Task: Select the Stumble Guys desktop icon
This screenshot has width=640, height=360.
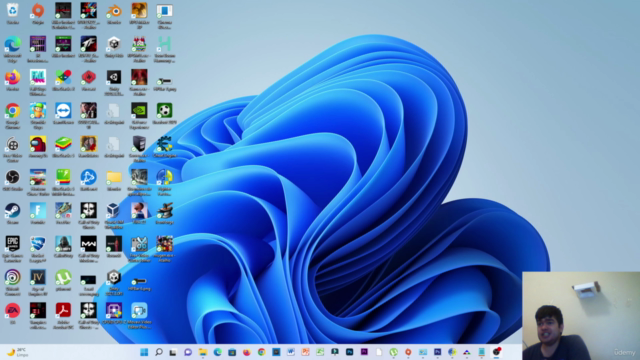Action: click(38, 116)
